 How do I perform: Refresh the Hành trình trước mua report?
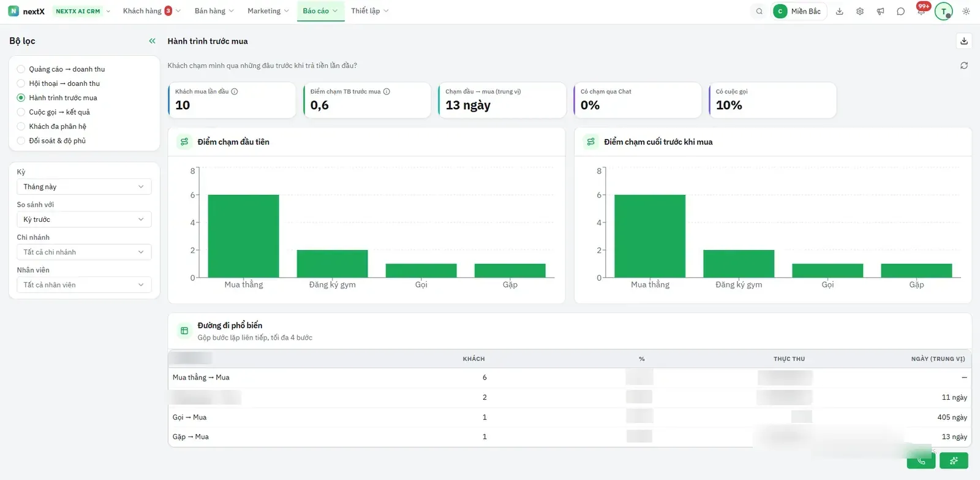tap(964, 66)
